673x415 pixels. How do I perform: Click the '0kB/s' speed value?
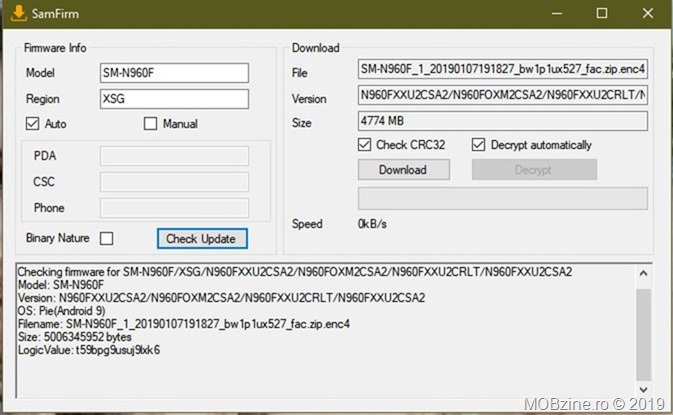coord(372,224)
